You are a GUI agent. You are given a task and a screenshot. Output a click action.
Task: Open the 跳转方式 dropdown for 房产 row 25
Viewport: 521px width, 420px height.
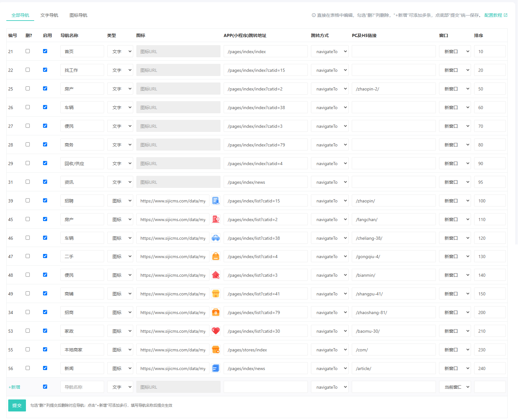(x=330, y=89)
